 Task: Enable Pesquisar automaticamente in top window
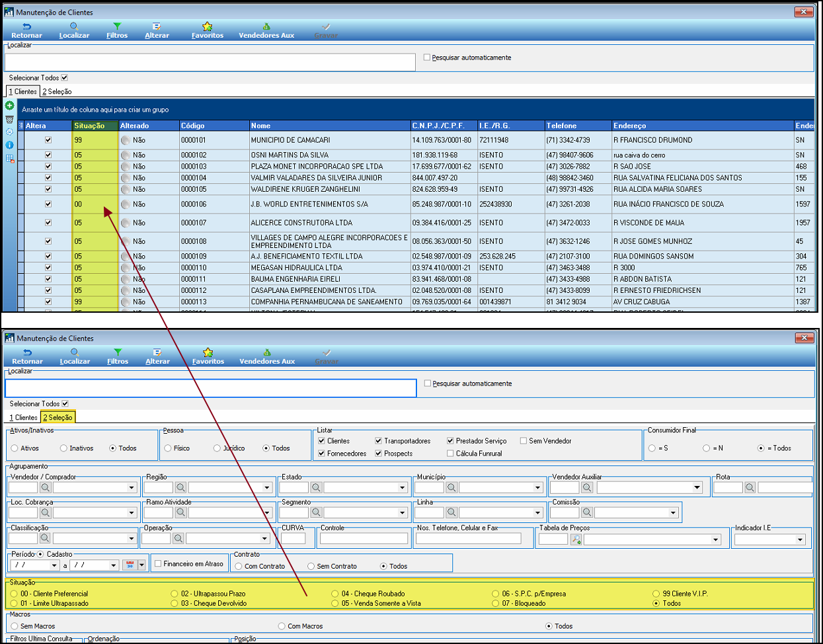(x=426, y=58)
